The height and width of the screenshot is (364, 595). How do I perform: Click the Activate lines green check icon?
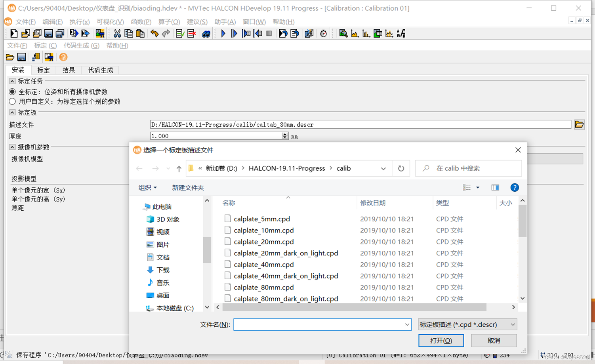pos(180,34)
